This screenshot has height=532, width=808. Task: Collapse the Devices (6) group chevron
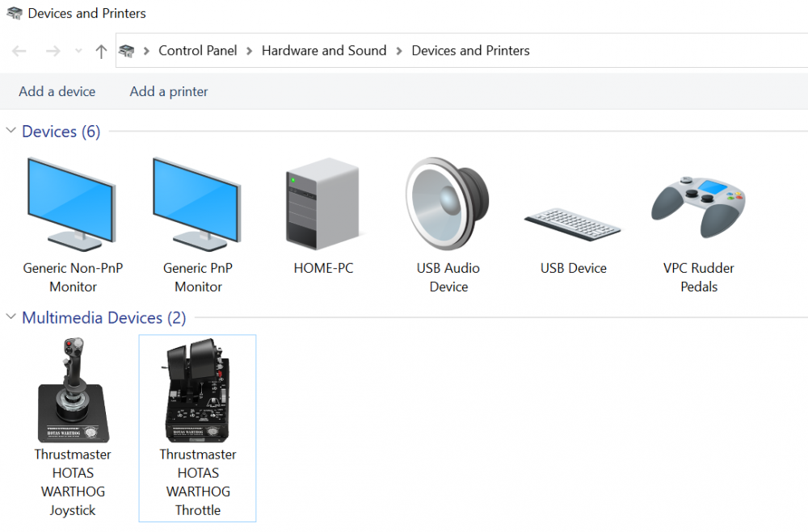pos(11,131)
